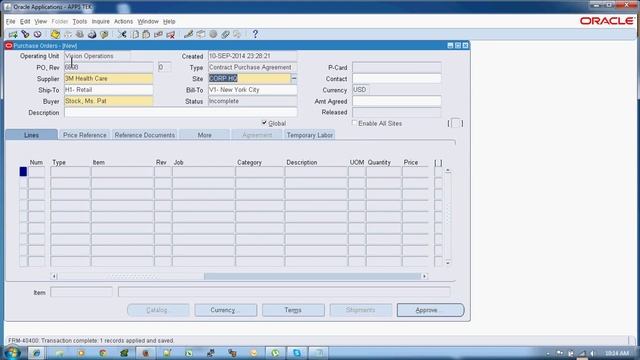Click the Currency button
This screenshot has height=360, width=640.
[x=226, y=310]
